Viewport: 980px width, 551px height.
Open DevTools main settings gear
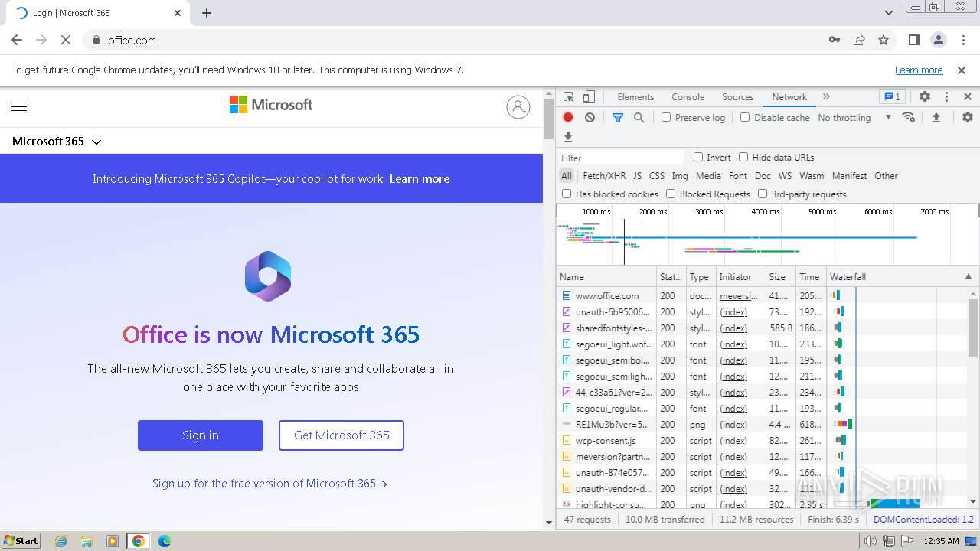(x=925, y=97)
